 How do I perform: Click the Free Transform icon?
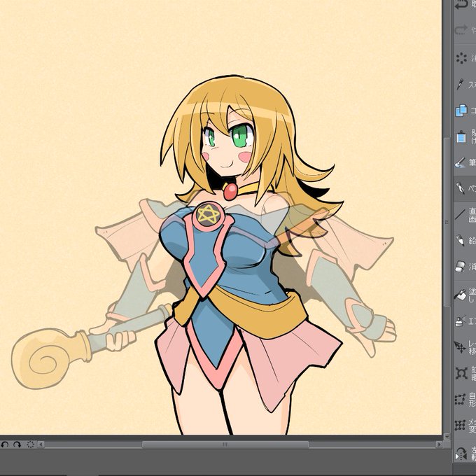(460, 399)
